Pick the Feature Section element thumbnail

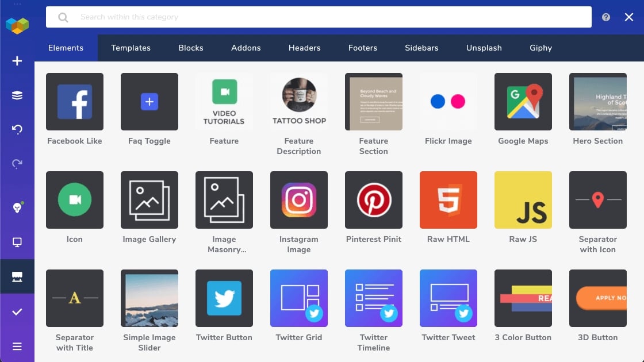click(374, 102)
